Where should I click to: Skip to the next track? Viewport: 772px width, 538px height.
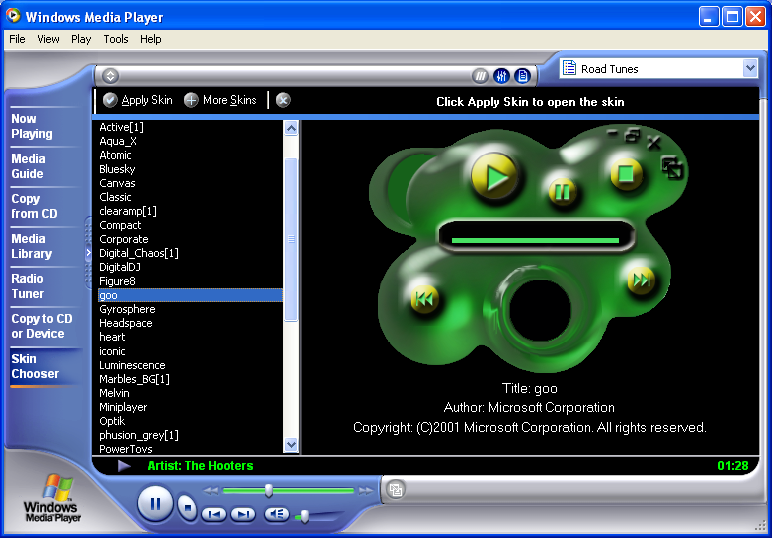click(243, 514)
